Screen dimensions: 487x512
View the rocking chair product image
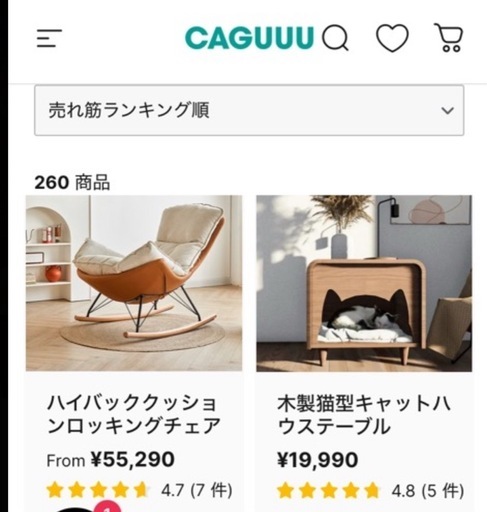coord(134,283)
